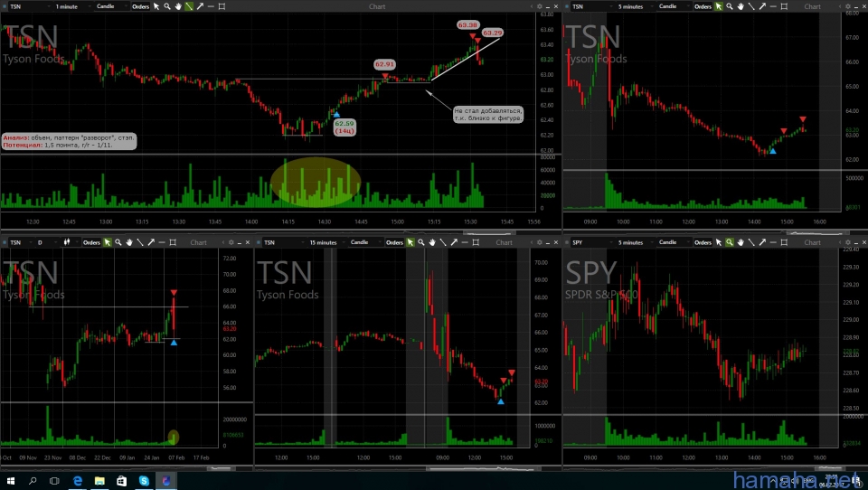Click the 63.29 price label
This screenshot has width=868, height=490.
point(492,33)
